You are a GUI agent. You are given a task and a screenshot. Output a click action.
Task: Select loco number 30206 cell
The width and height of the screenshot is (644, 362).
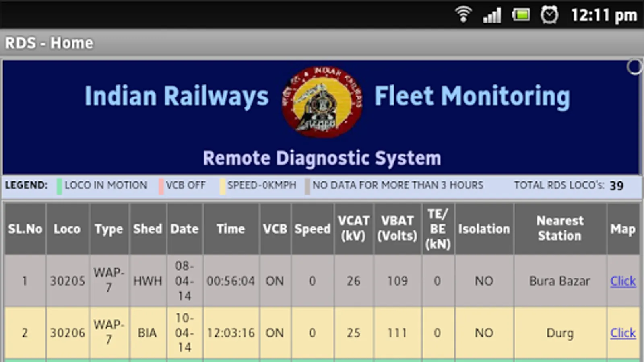click(67, 333)
